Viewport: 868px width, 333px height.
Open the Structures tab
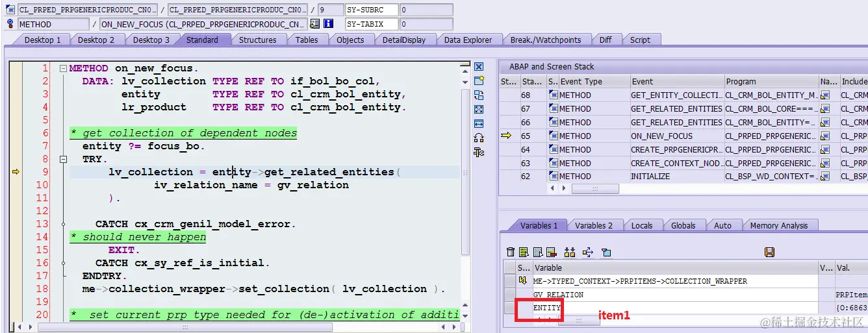tap(258, 40)
